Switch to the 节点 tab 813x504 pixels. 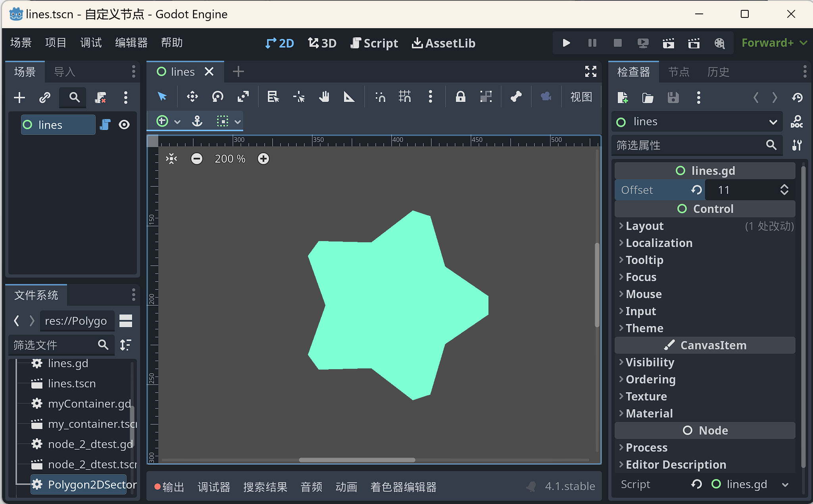coord(678,72)
